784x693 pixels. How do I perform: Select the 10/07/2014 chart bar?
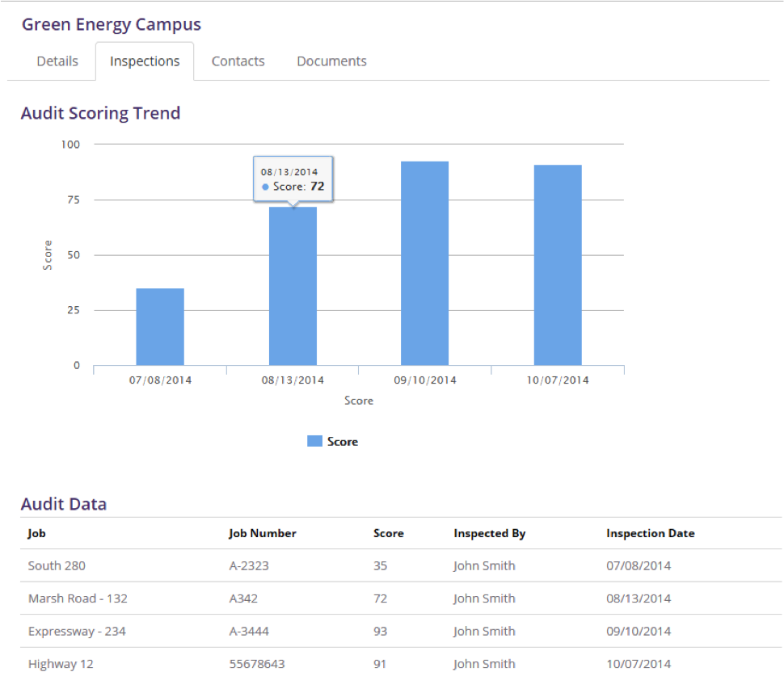[x=558, y=265]
